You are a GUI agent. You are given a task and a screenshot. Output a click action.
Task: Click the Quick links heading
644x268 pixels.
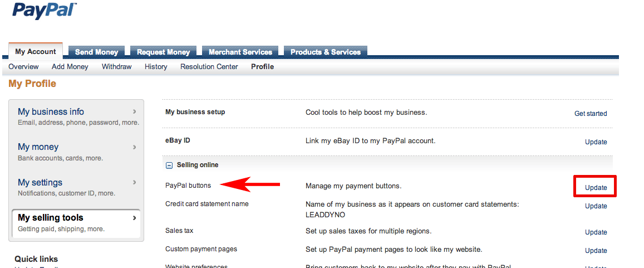(x=36, y=259)
